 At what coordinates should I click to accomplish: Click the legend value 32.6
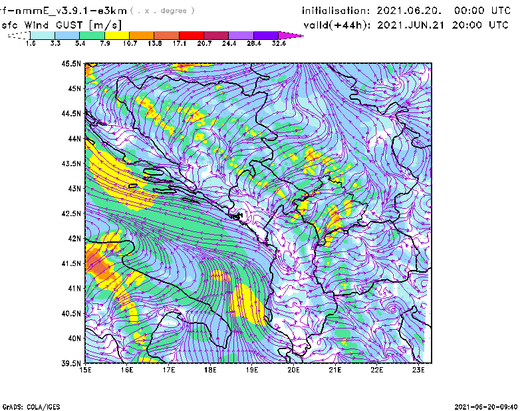click(279, 43)
